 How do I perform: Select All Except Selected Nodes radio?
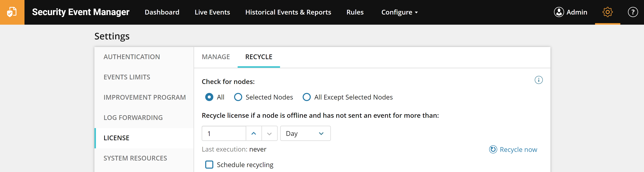tap(307, 97)
